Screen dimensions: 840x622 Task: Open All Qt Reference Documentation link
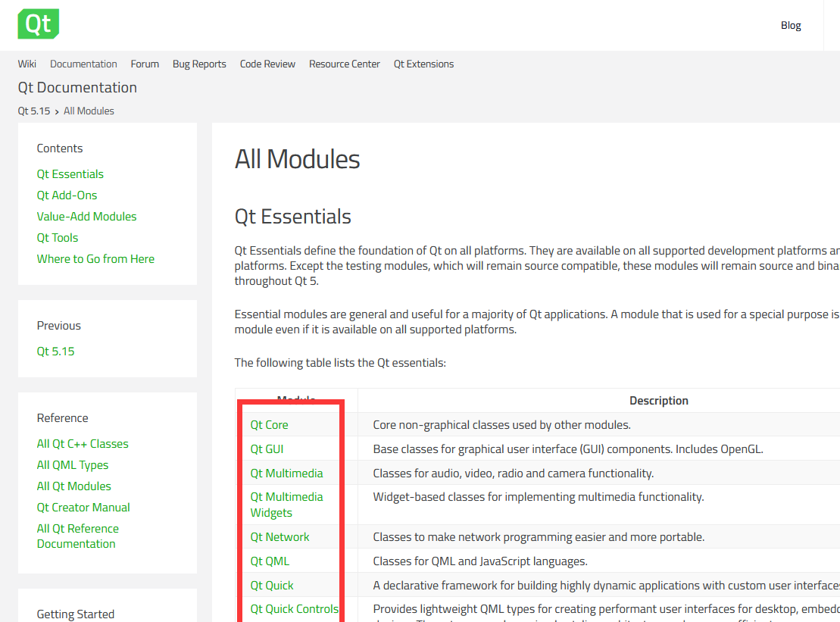click(78, 536)
